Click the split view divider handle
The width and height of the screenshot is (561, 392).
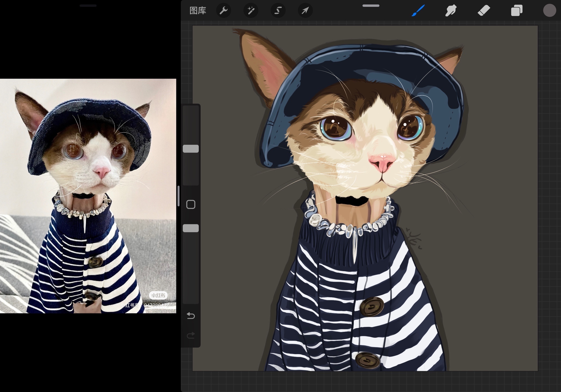(178, 196)
